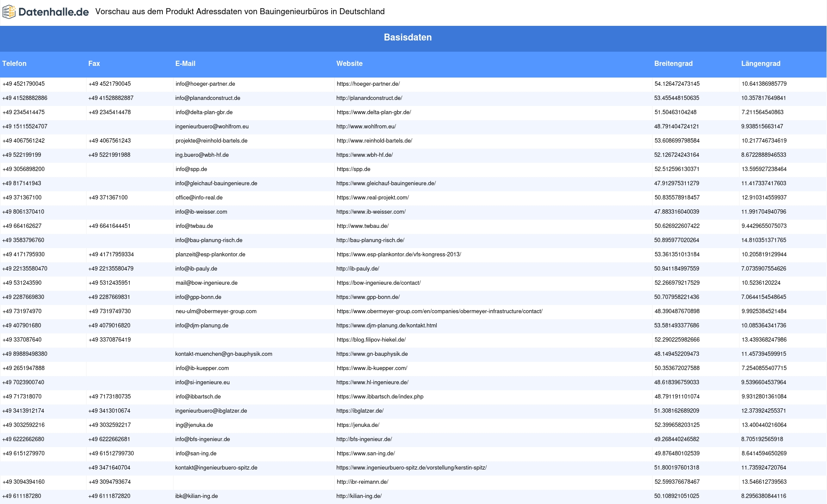827x504 pixels.
Task: Click website https://jenuka.de/
Action: coord(358,425)
